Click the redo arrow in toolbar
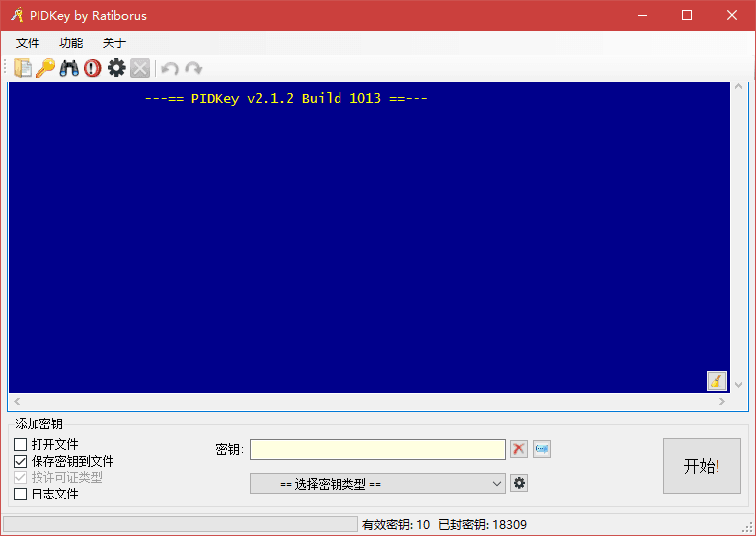Viewport: 756px width, 536px height. pyautogui.click(x=193, y=69)
